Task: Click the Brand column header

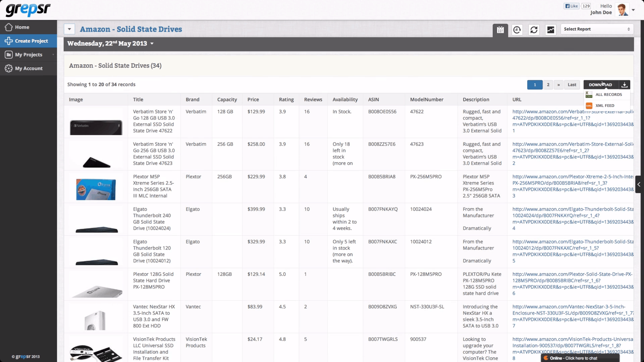Action: point(192,100)
